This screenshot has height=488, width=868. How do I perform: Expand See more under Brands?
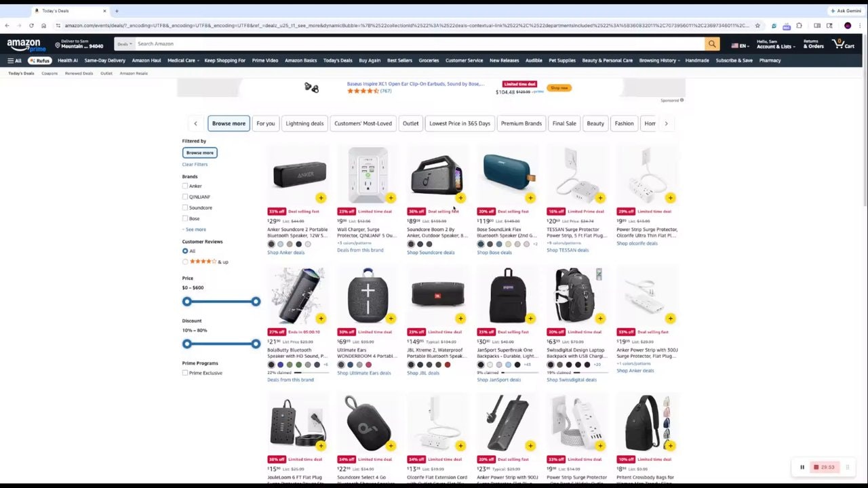(194, 229)
